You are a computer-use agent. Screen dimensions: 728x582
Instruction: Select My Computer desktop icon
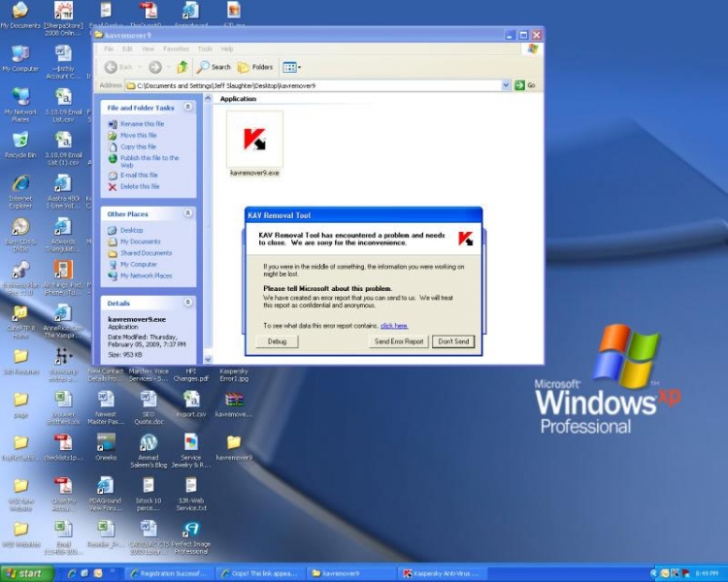(20, 58)
